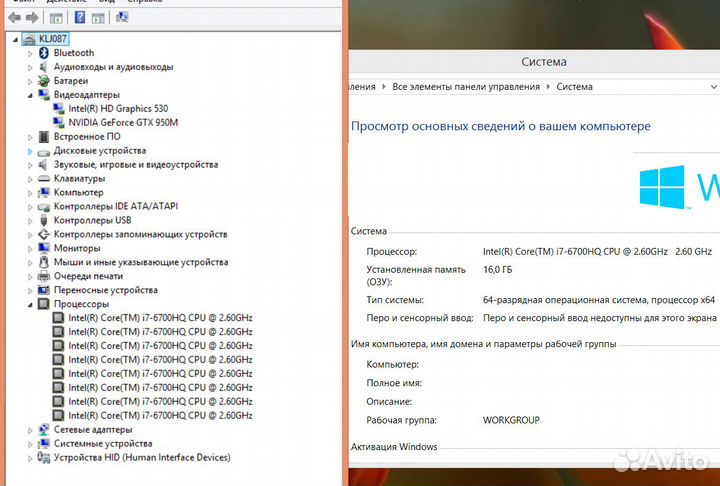This screenshot has height=486, width=720.
Task: Click the computer icon beside KLJ087
Action: 29,39
